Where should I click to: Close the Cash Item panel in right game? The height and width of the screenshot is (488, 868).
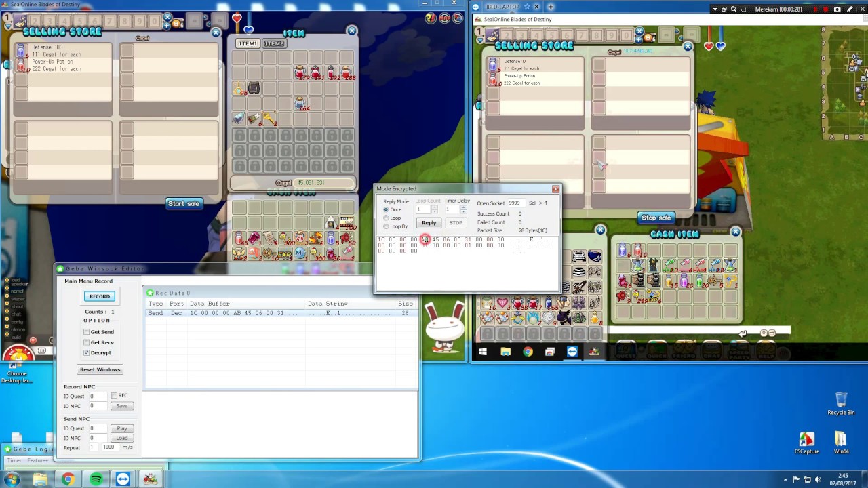(x=736, y=232)
